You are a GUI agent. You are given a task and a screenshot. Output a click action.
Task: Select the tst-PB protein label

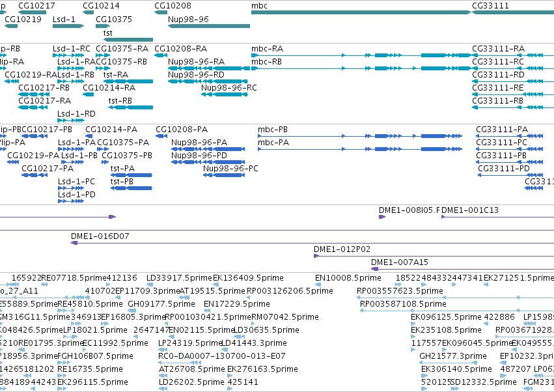[122, 182]
